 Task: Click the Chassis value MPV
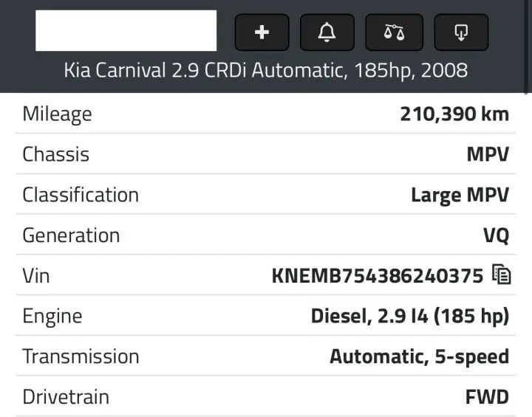pyautogui.click(x=488, y=154)
